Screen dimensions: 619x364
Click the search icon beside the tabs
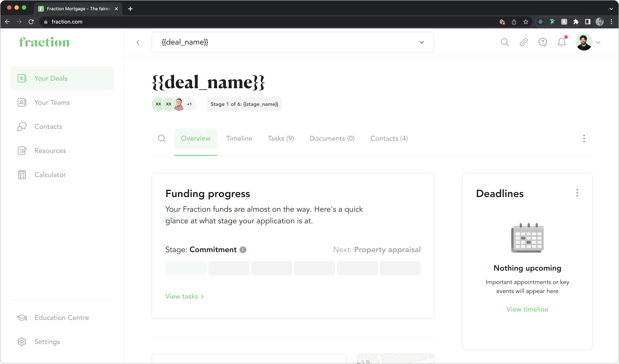pyautogui.click(x=162, y=139)
